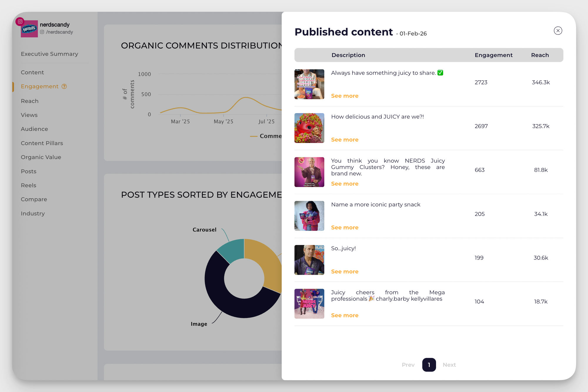The height and width of the screenshot is (392, 588).
Task: Expand the 'So...juicy!' post description
Action: [x=345, y=271]
